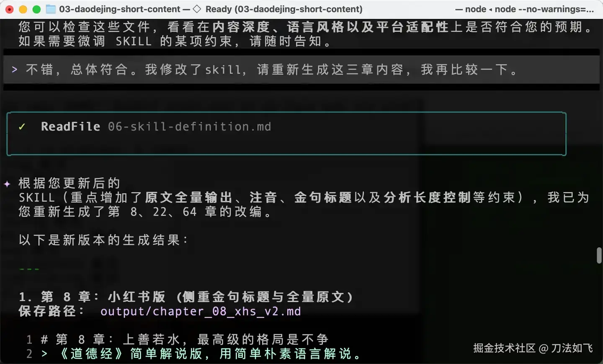Click the terminal scrollbar thumb
603x364 pixels.
599,256
